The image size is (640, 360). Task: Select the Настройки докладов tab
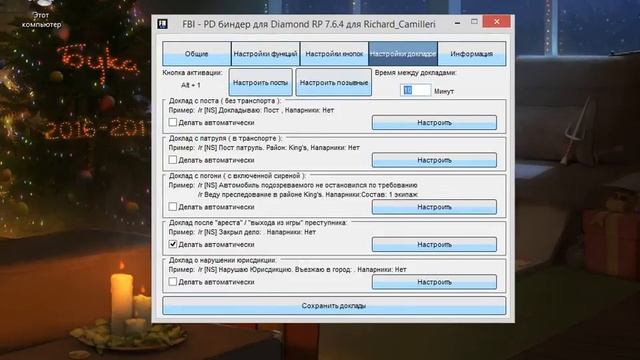[x=403, y=53]
